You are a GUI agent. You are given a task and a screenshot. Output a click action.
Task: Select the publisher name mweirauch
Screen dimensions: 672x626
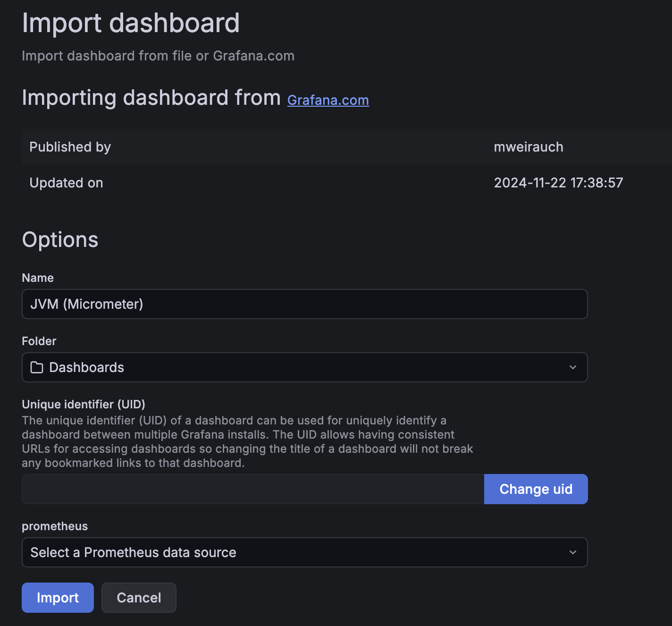529,147
